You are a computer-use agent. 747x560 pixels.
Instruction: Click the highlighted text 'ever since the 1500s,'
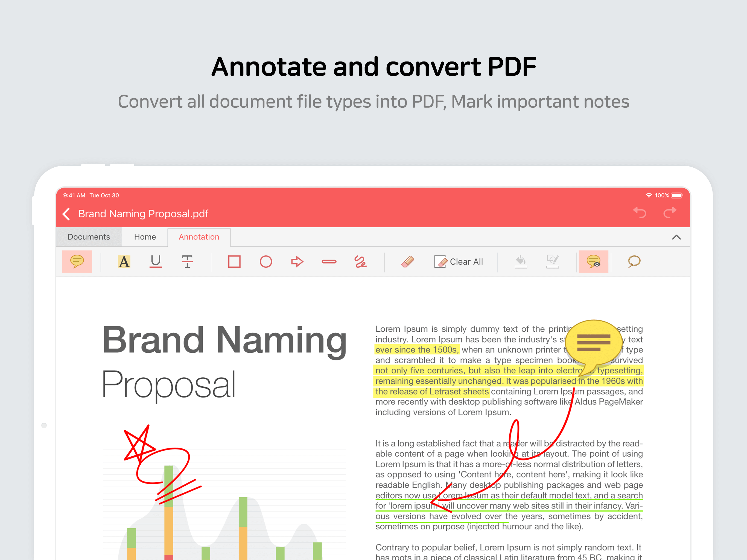click(417, 349)
